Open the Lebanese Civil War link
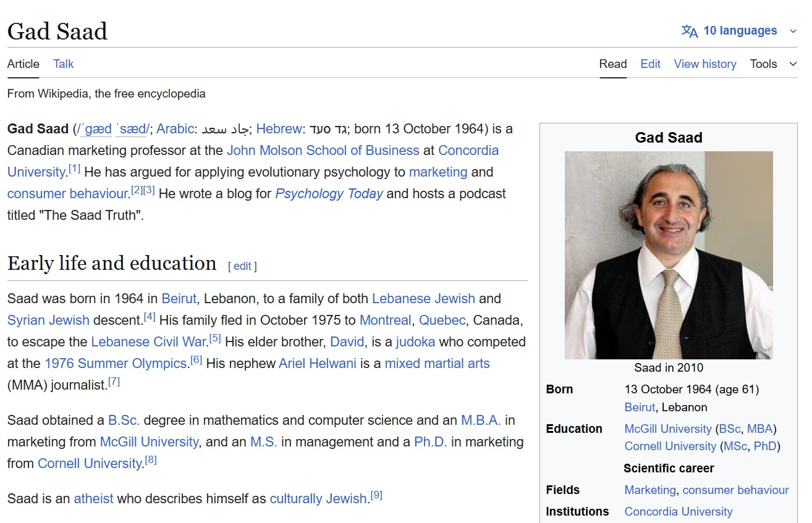 pyautogui.click(x=148, y=342)
